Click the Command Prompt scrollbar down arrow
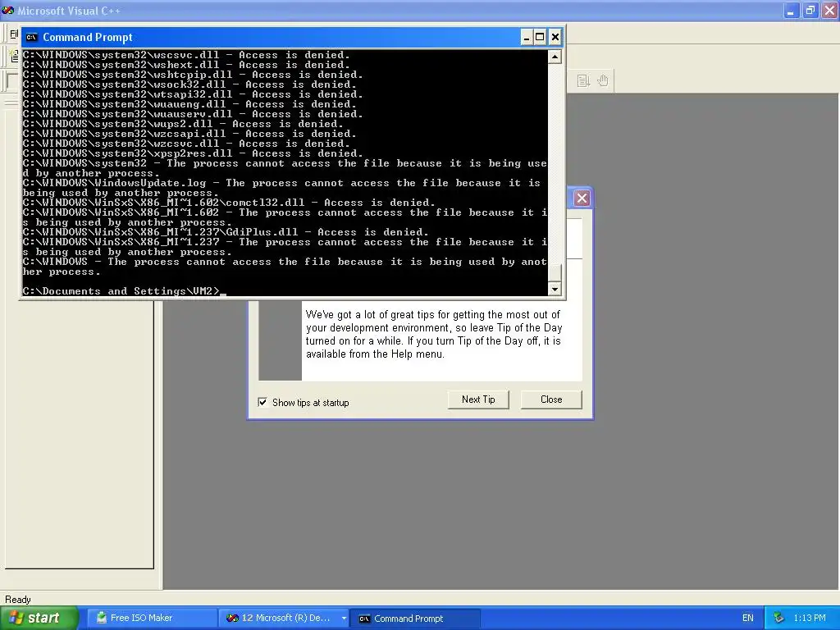This screenshot has width=840, height=630. [x=555, y=289]
